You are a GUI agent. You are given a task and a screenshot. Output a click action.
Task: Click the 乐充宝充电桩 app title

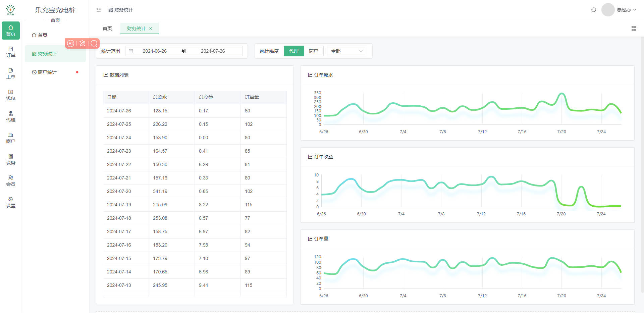[55, 10]
